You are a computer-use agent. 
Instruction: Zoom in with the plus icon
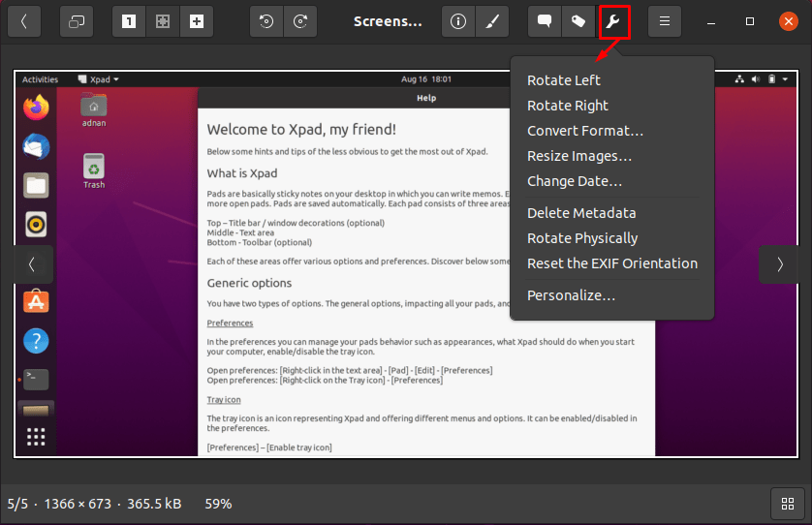tap(197, 21)
